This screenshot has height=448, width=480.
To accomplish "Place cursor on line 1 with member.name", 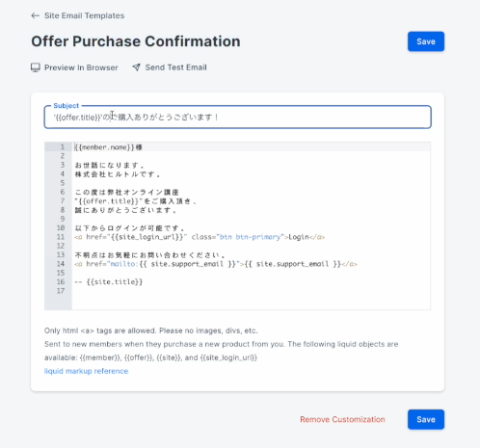I will [x=109, y=147].
